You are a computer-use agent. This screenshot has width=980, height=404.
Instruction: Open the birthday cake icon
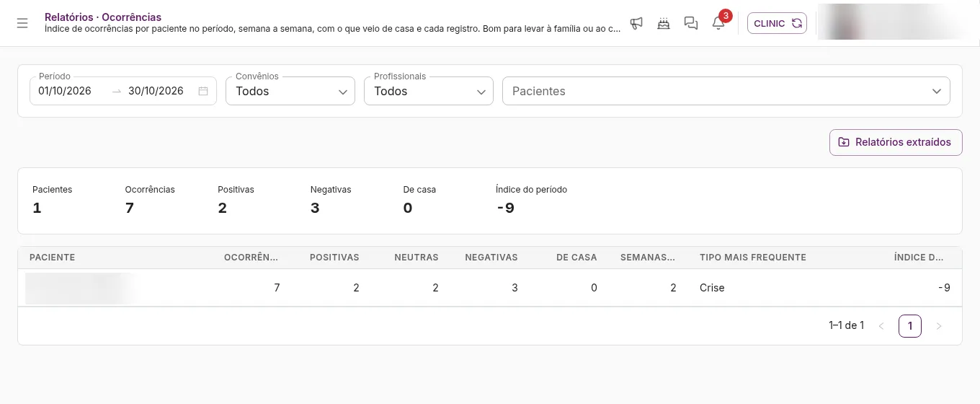tap(664, 23)
